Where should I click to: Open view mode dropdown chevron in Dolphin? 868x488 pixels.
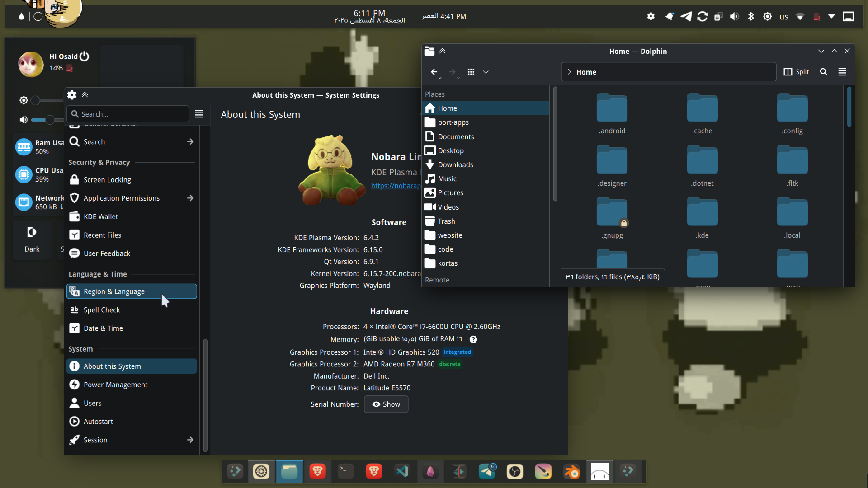[x=486, y=72]
